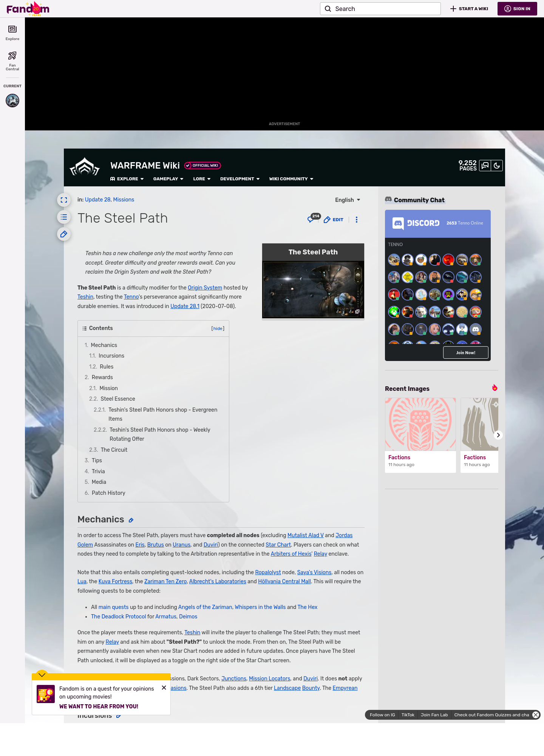
Task: Jump to Mechanics in Contents
Action: point(104,345)
